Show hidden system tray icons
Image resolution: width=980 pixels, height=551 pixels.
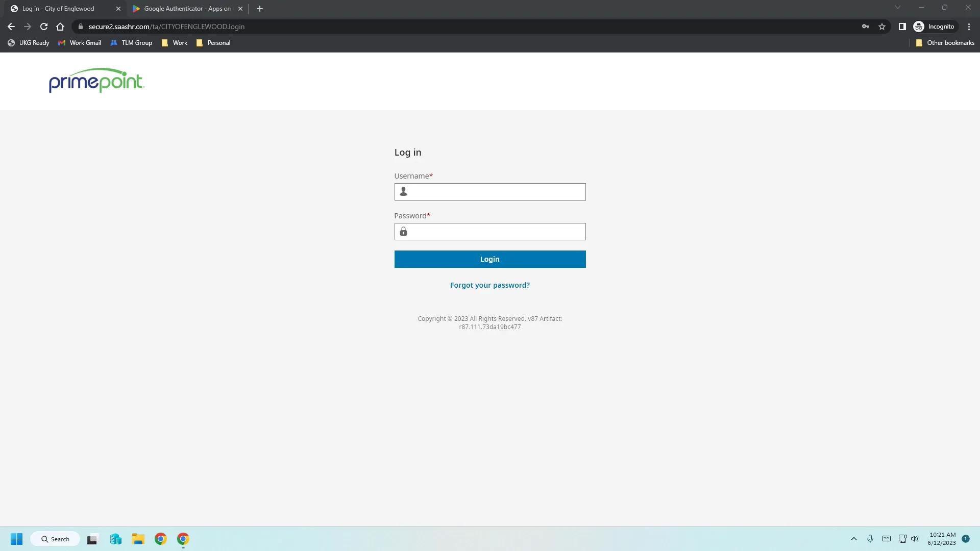(853, 539)
